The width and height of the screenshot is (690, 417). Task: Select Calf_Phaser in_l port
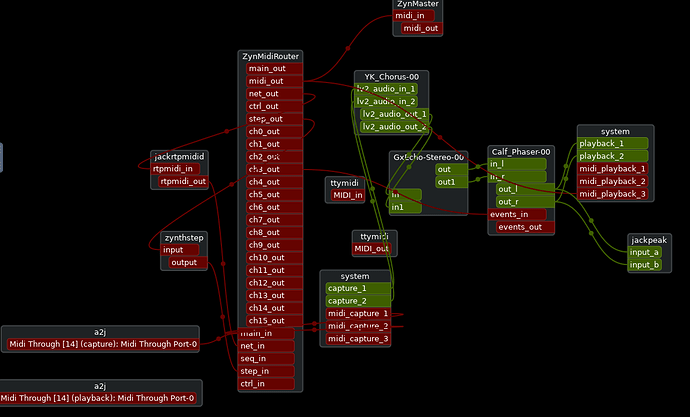tap(518, 165)
